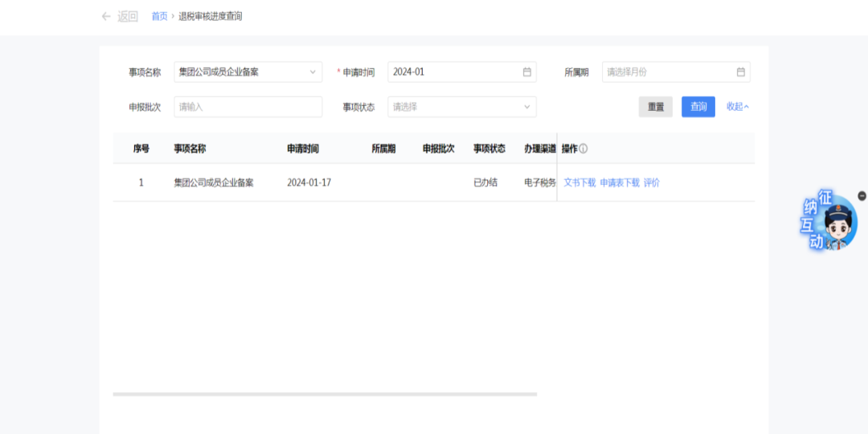Open calendar icon in 申请时间 field
This screenshot has height=434, width=868.
pos(527,72)
